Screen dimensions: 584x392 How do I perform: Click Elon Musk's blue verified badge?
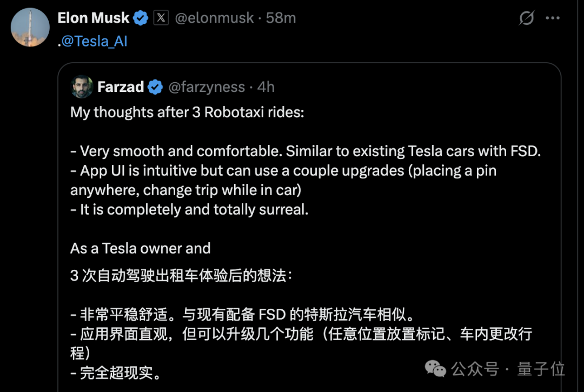pos(141,18)
